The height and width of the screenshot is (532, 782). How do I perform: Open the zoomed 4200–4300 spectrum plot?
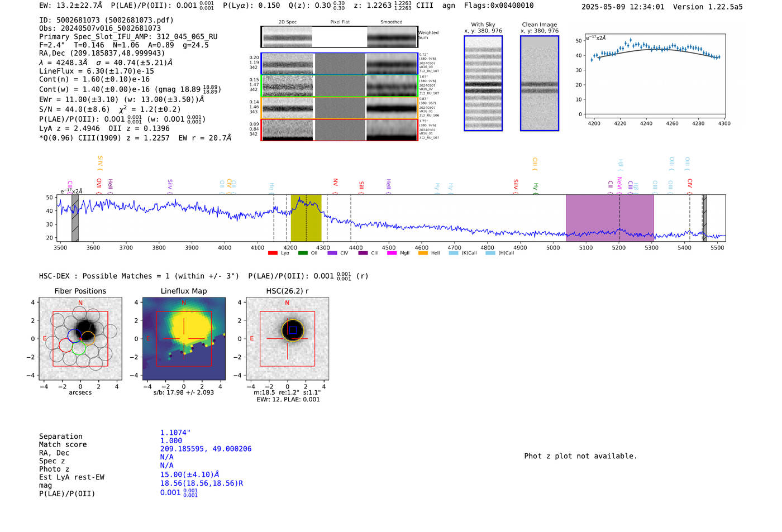pyautogui.click(x=655, y=76)
